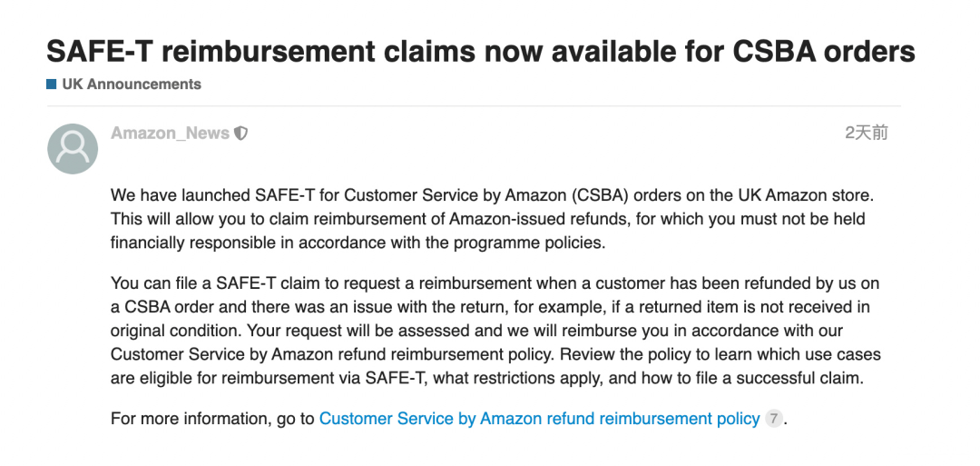This screenshot has width=980, height=466.
Task: Click the blue square category badge icon
Action: point(52,84)
